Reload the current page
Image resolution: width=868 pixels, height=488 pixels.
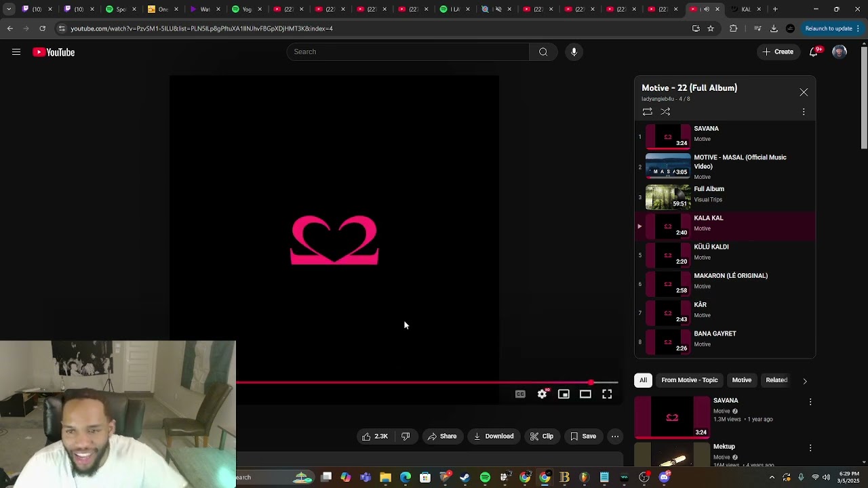click(x=43, y=28)
